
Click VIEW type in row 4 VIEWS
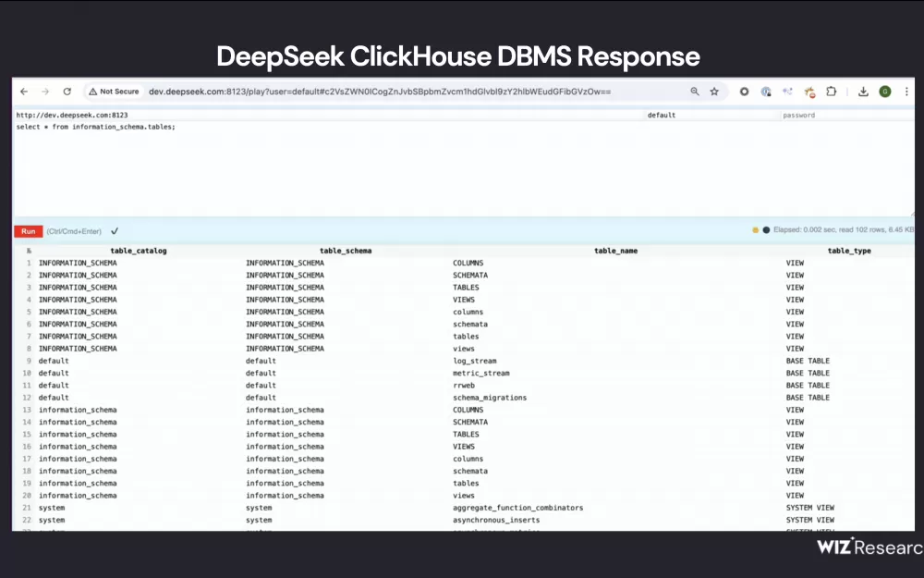click(795, 300)
